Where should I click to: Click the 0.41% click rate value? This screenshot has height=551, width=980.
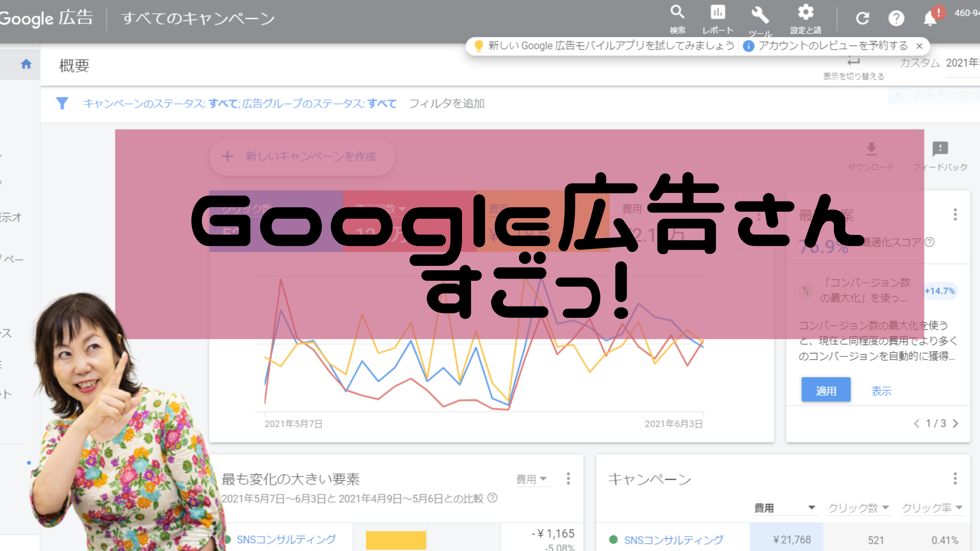pyautogui.click(x=945, y=541)
